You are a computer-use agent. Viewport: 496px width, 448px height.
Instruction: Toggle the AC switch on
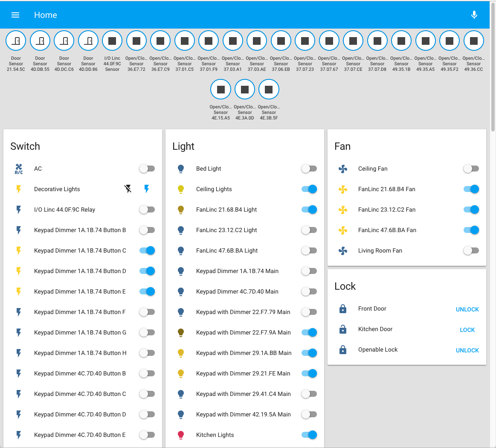coord(147,169)
